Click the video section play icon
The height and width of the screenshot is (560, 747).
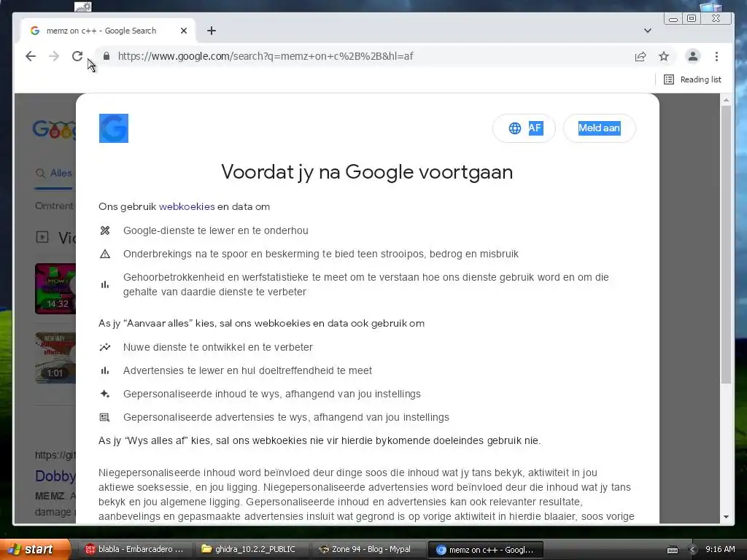click(42, 237)
